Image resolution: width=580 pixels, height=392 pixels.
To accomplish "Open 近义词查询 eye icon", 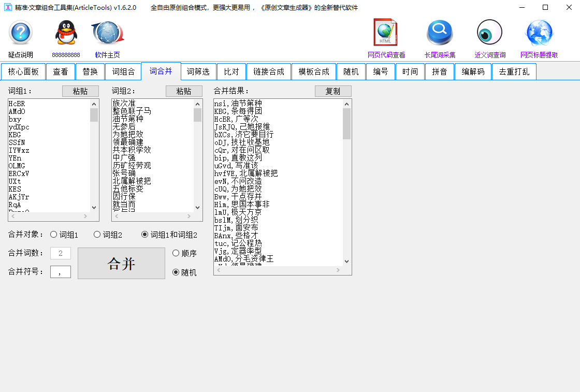I will (x=489, y=32).
